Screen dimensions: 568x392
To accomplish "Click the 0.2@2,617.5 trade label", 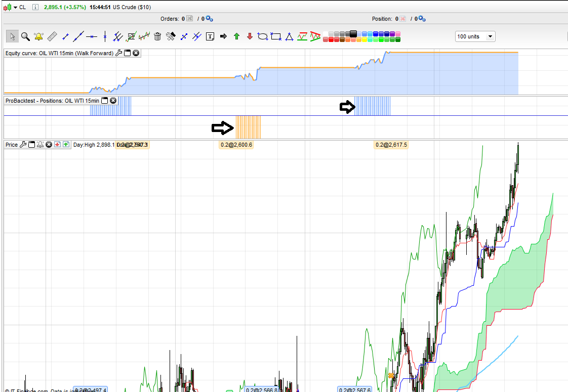I will (x=391, y=145).
